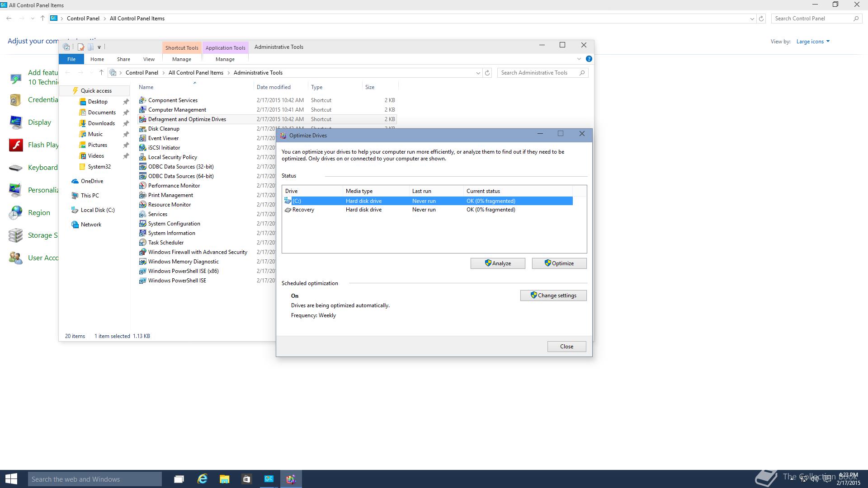Click the Performance Monitor icon
The image size is (868, 488).
(142, 186)
